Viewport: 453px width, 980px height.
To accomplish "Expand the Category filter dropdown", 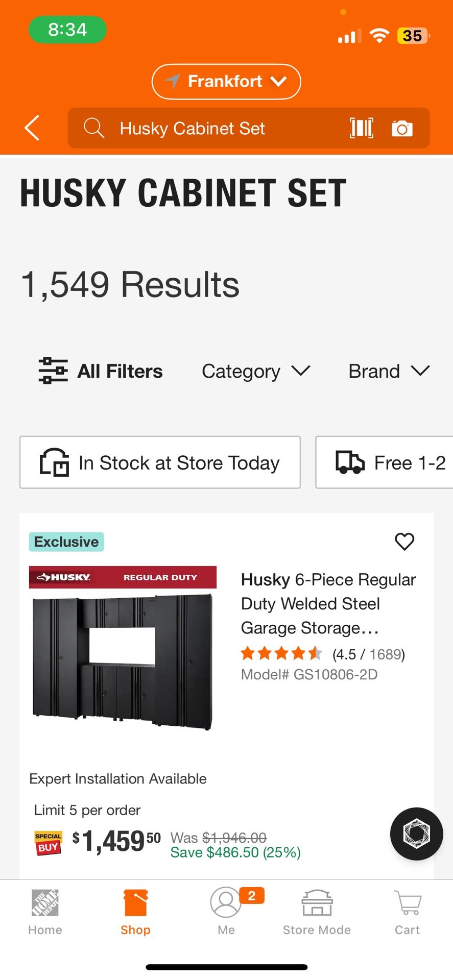I will tap(256, 371).
